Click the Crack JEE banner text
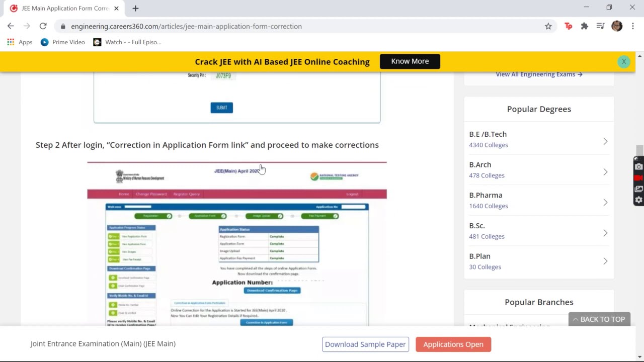644x362 pixels. pyautogui.click(x=282, y=62)
